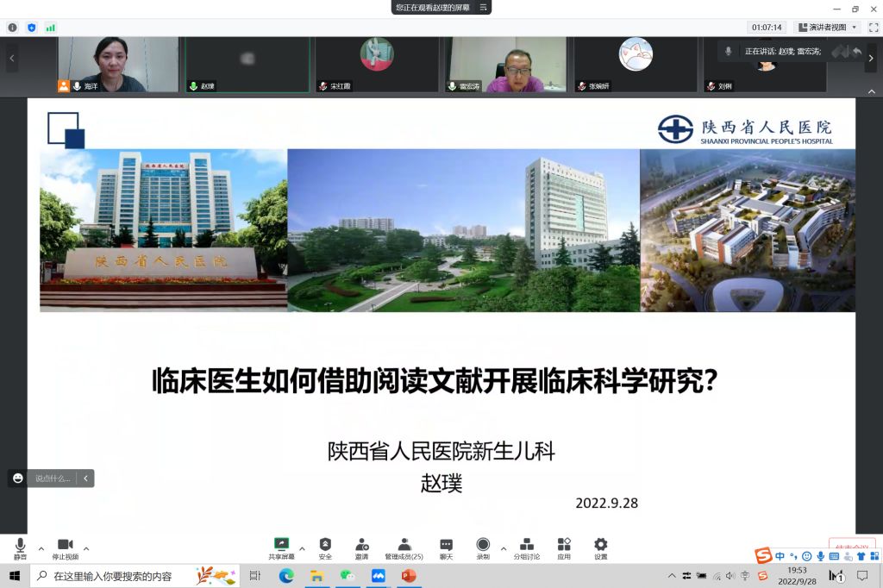Expand the arrow next to 停止视频
This screenshot has height=588, width=883.
(86, 547)
